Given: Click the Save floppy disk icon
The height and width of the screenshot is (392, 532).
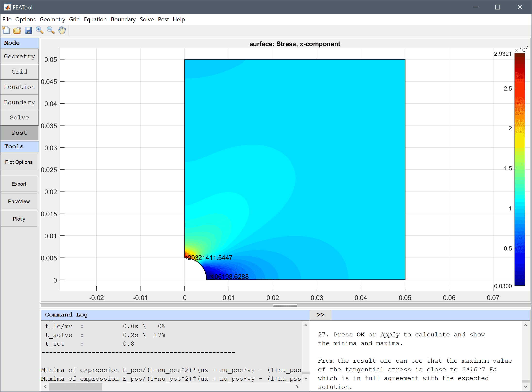Looking at the screenshot, I should (28, 30).
